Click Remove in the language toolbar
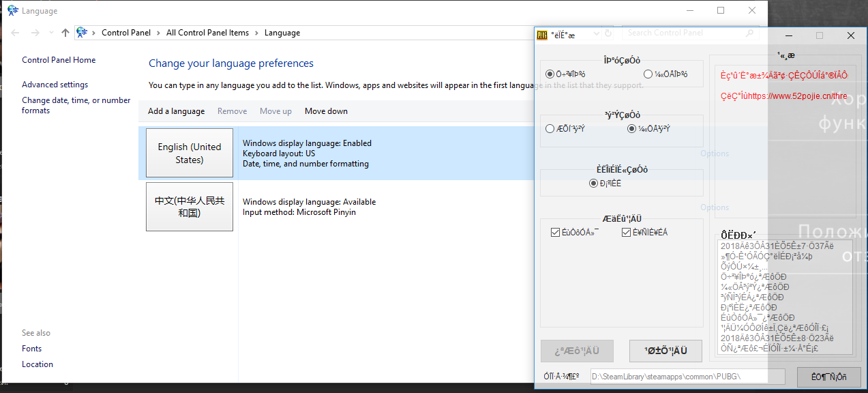868x393 pixels. pos(233,111)
